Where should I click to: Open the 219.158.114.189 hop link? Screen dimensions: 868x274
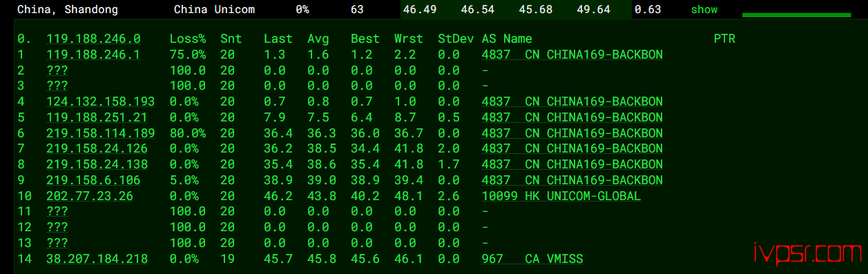100,133
